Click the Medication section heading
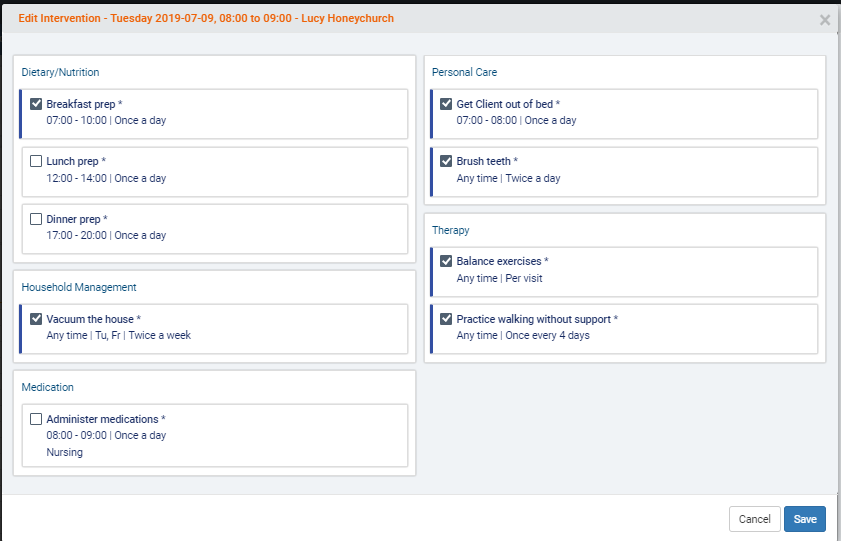The height and width of the screenshot is (541, 841). point(48,387)
